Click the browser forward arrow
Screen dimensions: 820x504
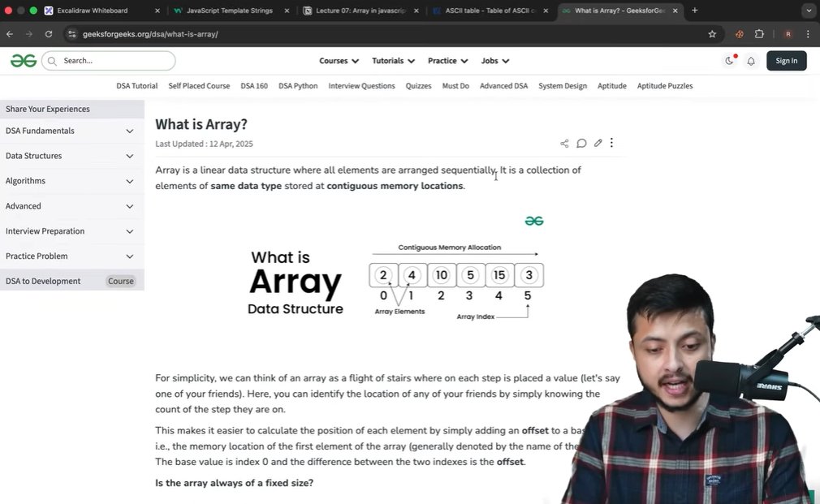click(x=29, y=34)
